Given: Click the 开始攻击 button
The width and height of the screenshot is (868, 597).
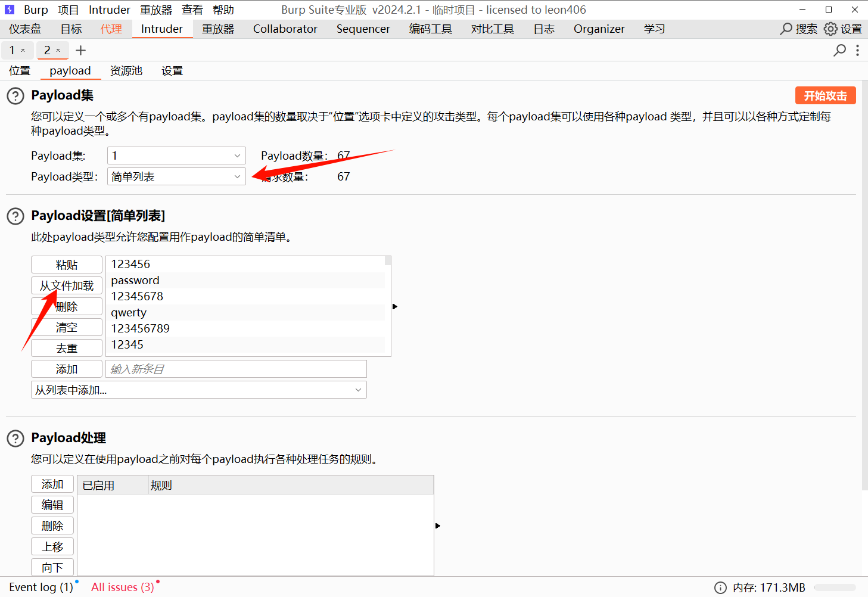Looking at the screenshot, I should click(826, 95).
